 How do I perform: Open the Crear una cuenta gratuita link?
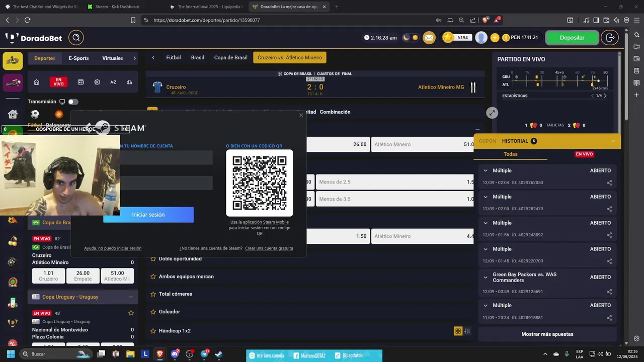pyautogui.click(x=269, y=248)
